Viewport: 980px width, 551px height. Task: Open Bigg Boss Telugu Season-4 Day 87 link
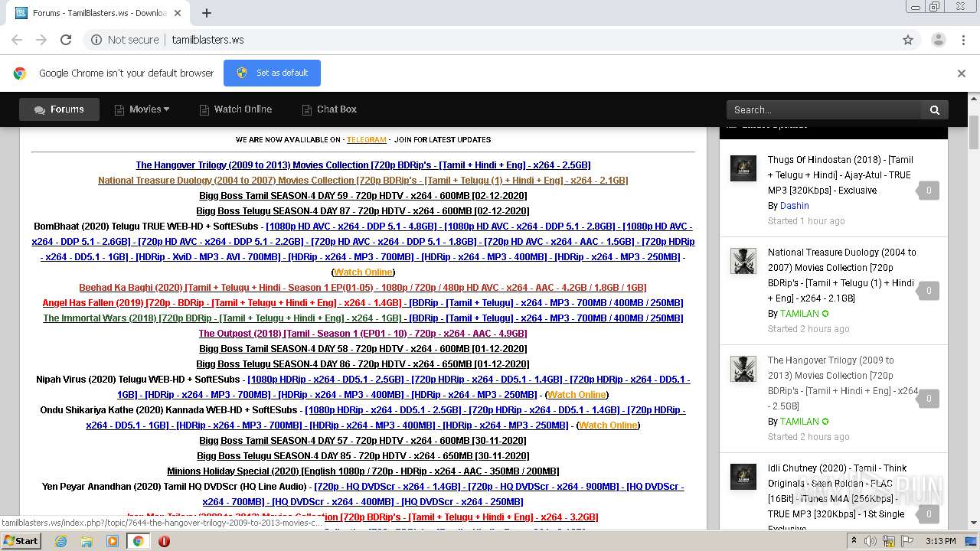[363, 211]
